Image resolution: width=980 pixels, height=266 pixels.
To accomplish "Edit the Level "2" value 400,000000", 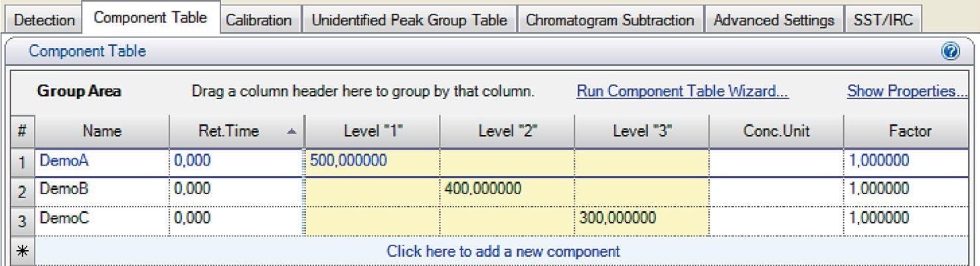I will pyautogui.click(x=506, y=190).
